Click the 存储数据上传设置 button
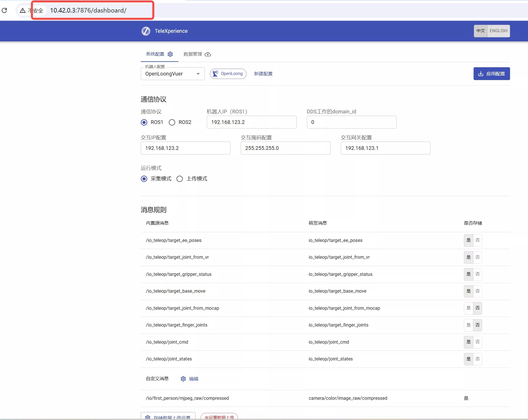This screenshot has width=528, height=420. click(x=168, y=416)
